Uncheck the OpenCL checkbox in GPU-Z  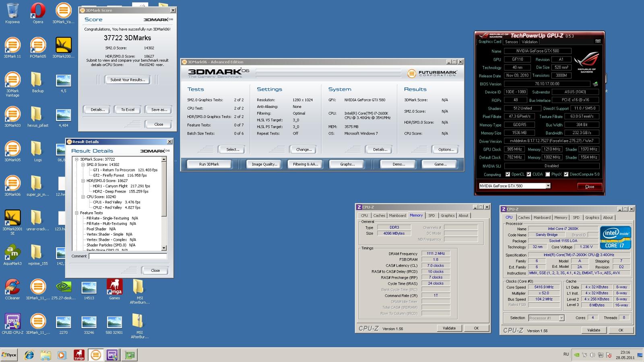(508, 174)
